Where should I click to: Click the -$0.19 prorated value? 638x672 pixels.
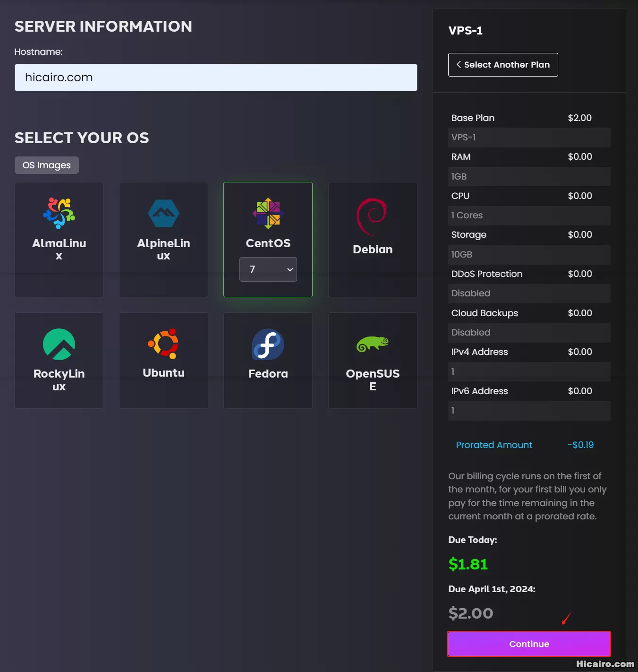point(580,445)
